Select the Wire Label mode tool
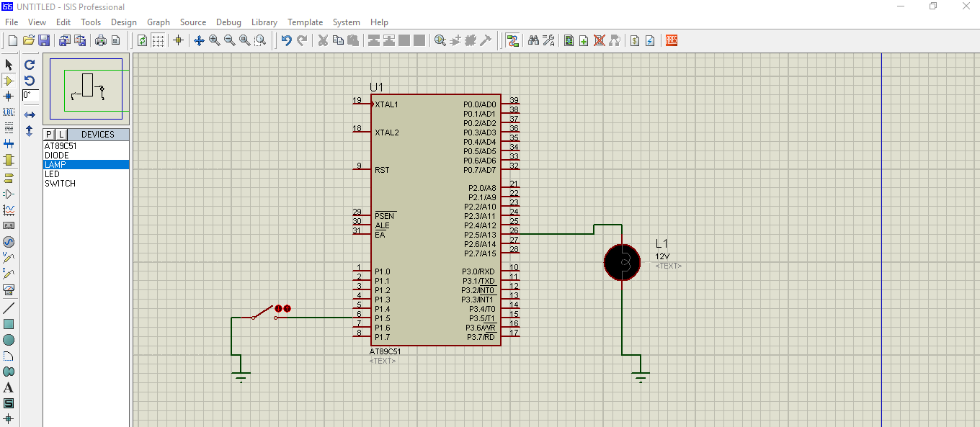Image resolution: width=980 pixels, height=427 pixels. pos(9,112)
